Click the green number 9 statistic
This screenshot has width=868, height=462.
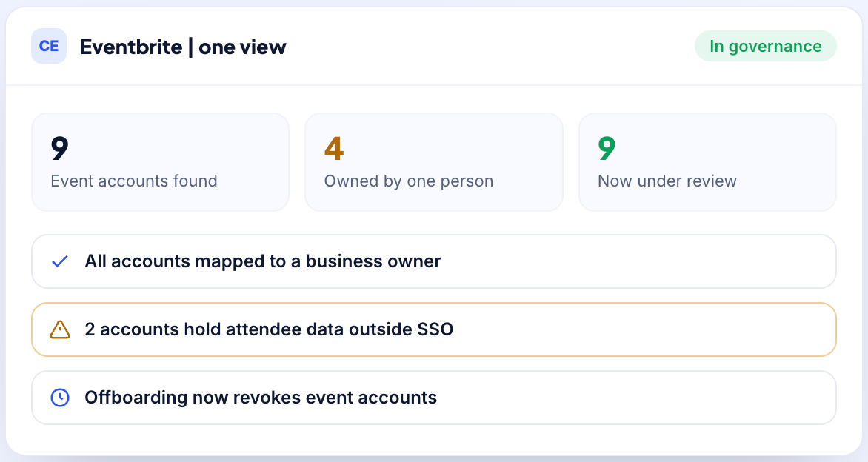pos(607,148)
